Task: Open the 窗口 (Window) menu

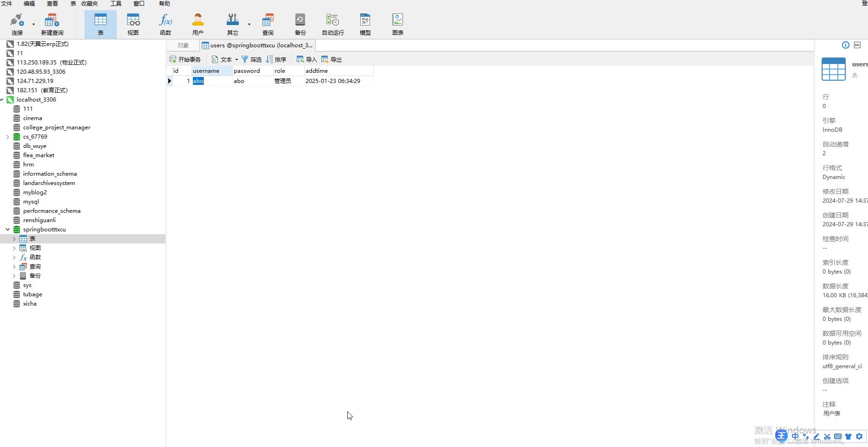Action: point(139,4)
